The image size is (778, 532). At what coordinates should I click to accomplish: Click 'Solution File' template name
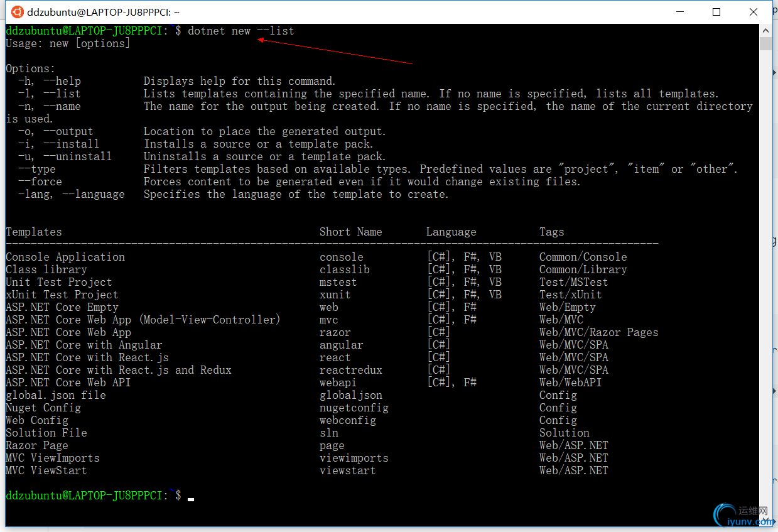46,433
